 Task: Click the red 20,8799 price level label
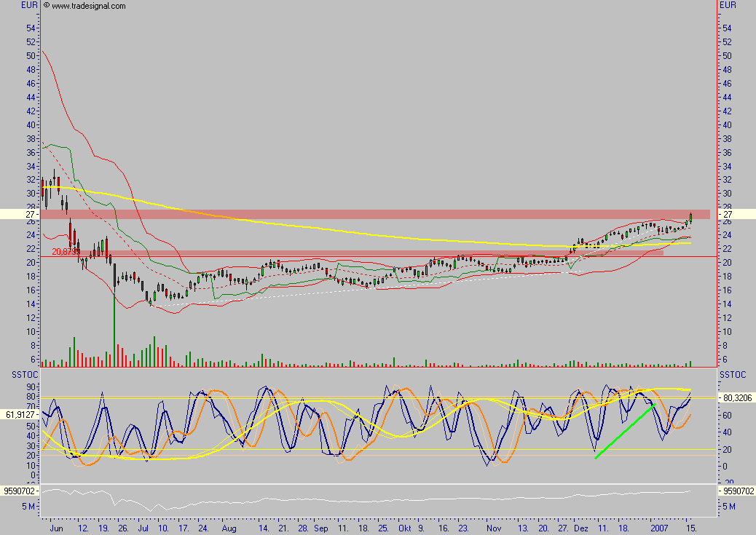coord(66,252)
